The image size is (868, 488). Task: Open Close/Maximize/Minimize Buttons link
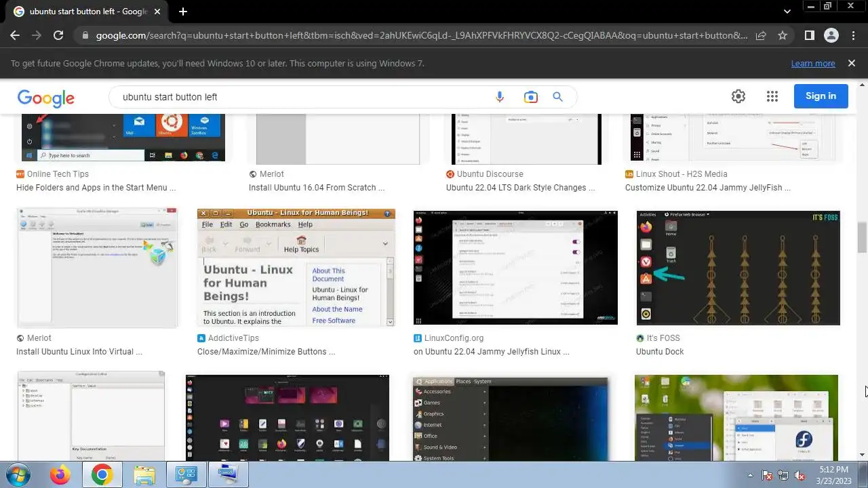coord(266,352)
